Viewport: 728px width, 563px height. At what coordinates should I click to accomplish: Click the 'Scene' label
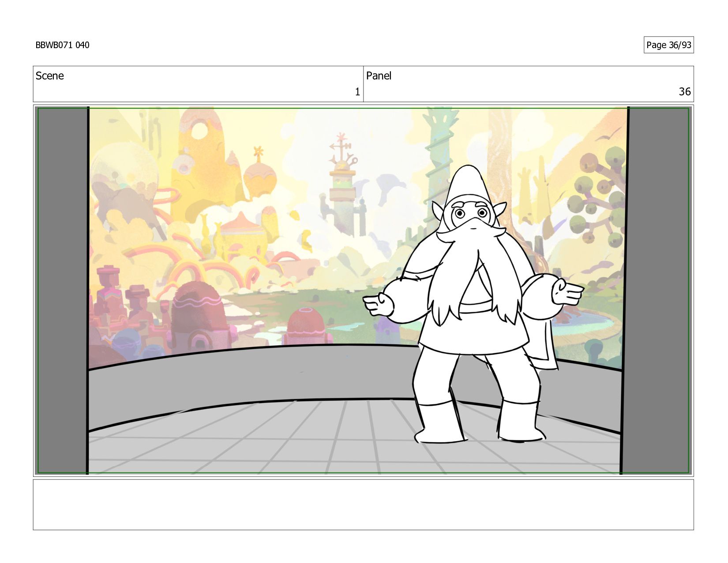(49, 76)
